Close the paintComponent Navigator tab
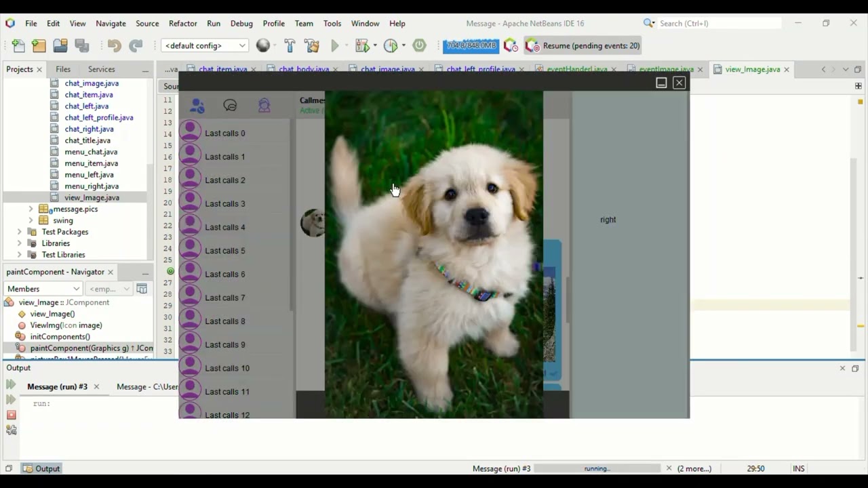The image size is (868, 488). click(x=110, y=272)
